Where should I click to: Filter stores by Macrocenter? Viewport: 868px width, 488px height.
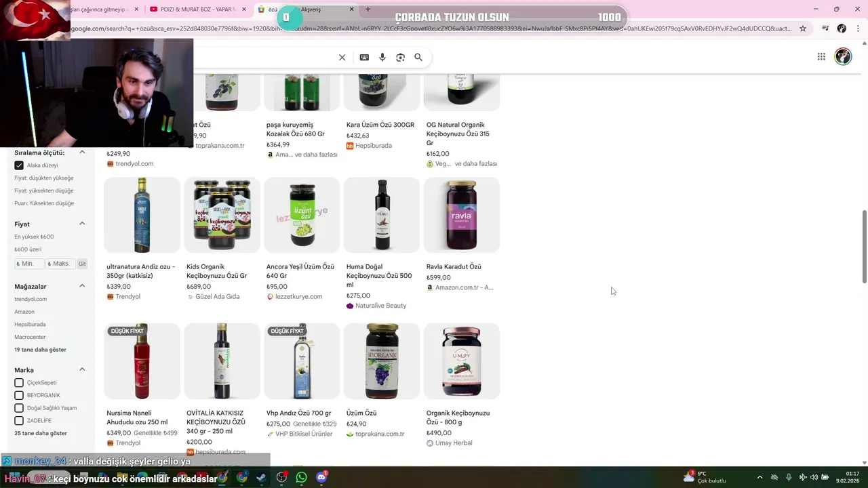click(30, 337)
